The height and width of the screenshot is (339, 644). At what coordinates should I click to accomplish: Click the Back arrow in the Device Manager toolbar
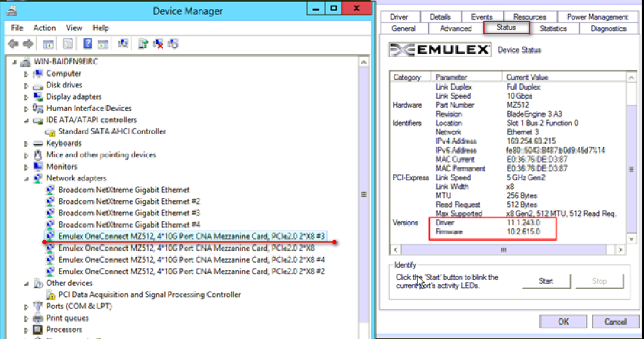point(13,43)
